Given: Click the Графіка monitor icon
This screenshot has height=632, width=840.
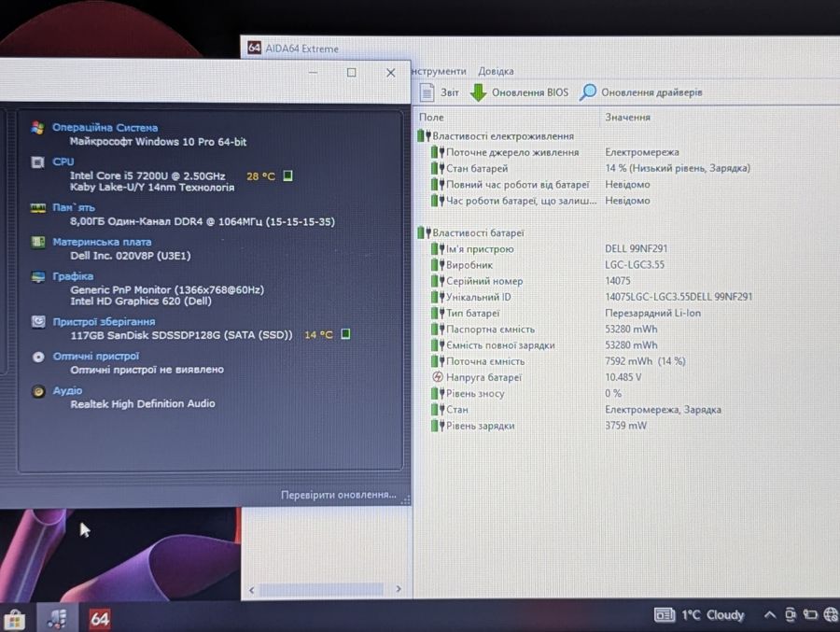Looking at the screenshot, I should 38,276.
